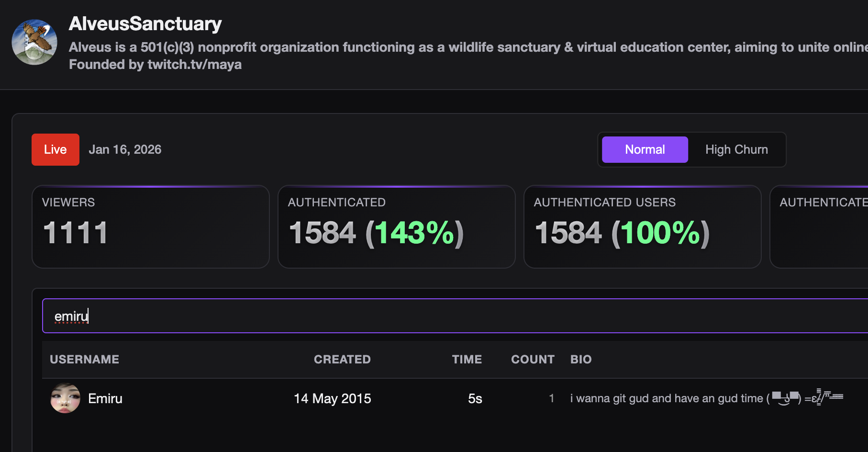Click the AUTHENTICATED USERS card label

(x=605, y=203)
